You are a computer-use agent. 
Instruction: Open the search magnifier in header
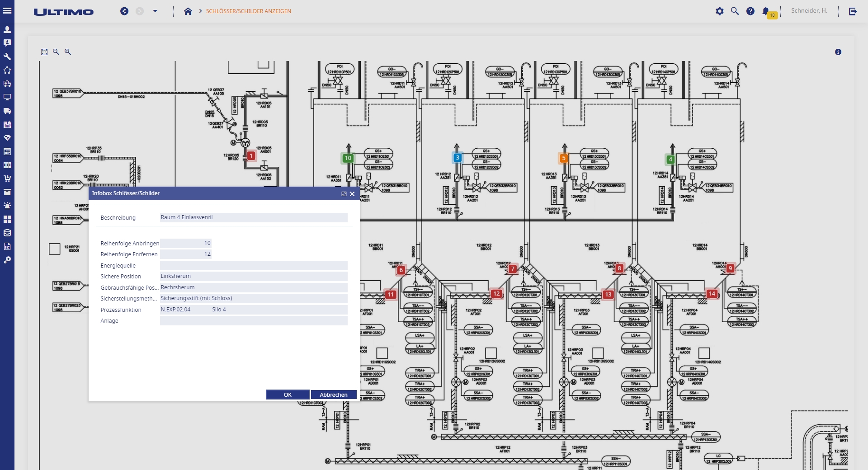pos(735,11)
